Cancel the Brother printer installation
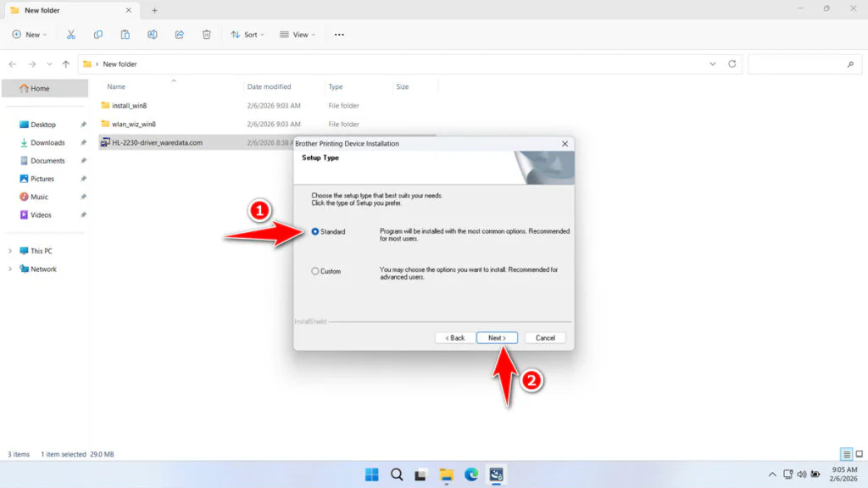The image size is (868, 488). point(544,337)
